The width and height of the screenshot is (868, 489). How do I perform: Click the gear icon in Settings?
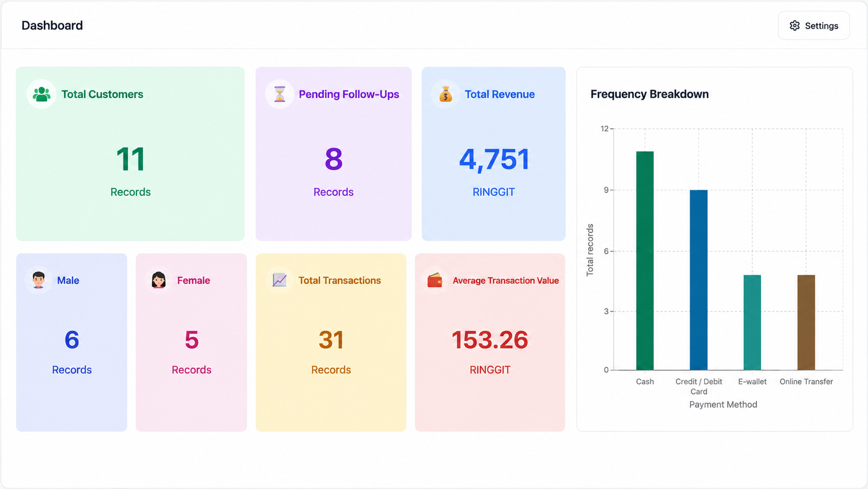(794, 25)
